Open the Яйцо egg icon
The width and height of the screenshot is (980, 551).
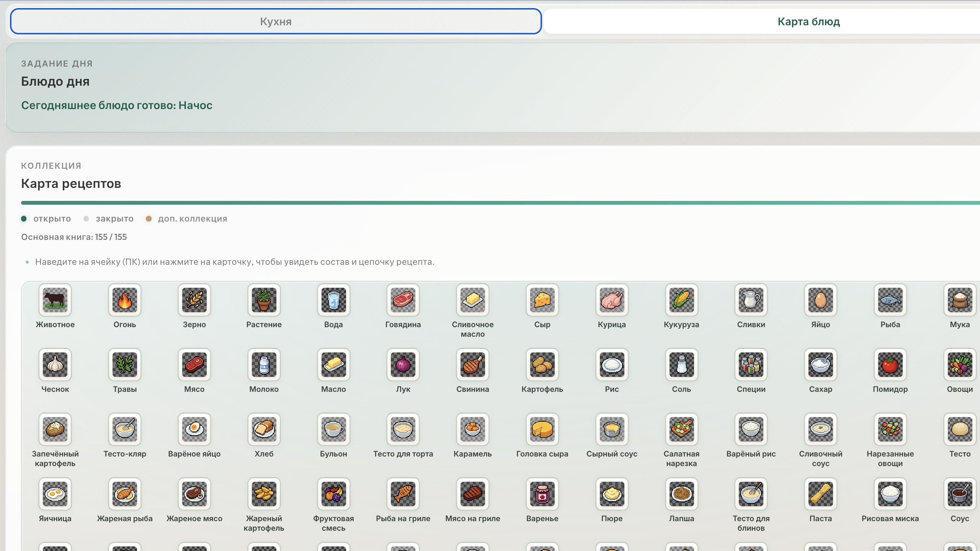tap(821, 300)
